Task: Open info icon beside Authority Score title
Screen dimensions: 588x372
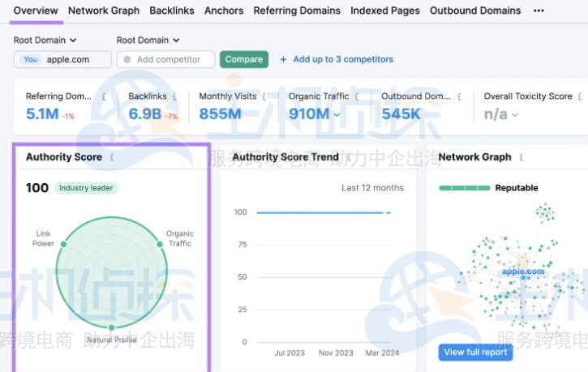Action: point(112,157)
